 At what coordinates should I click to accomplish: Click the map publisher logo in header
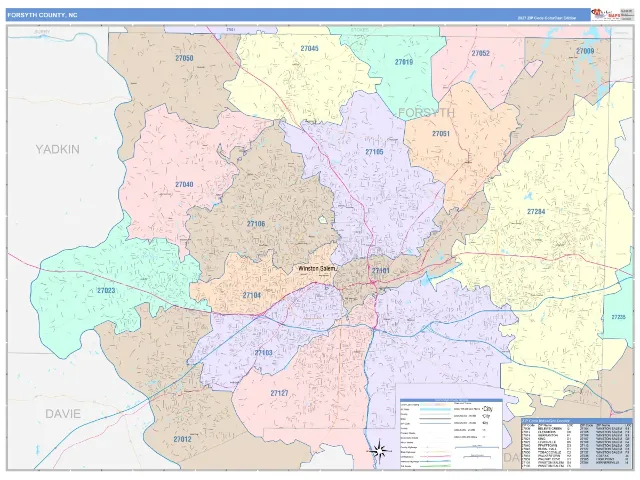click(605, 15)
